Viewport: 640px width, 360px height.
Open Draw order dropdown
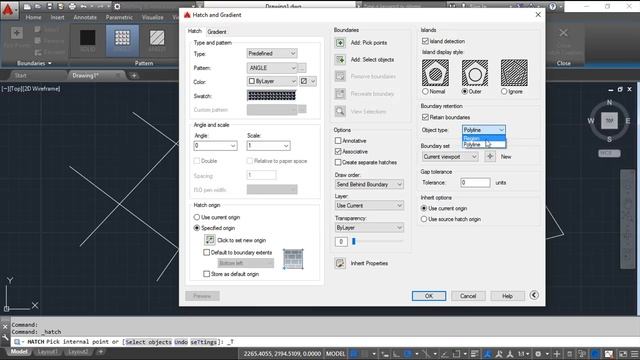(x=369, y=184)
